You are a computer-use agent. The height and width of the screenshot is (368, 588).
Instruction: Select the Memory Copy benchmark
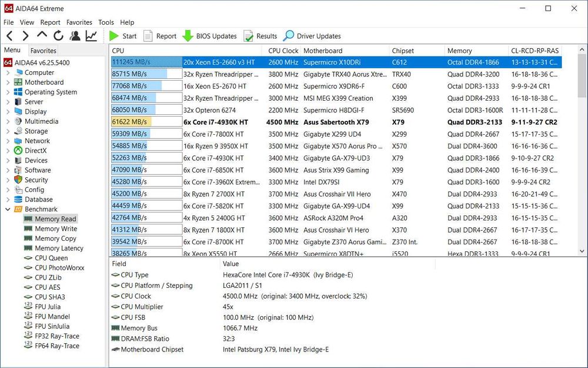[50, 238]
